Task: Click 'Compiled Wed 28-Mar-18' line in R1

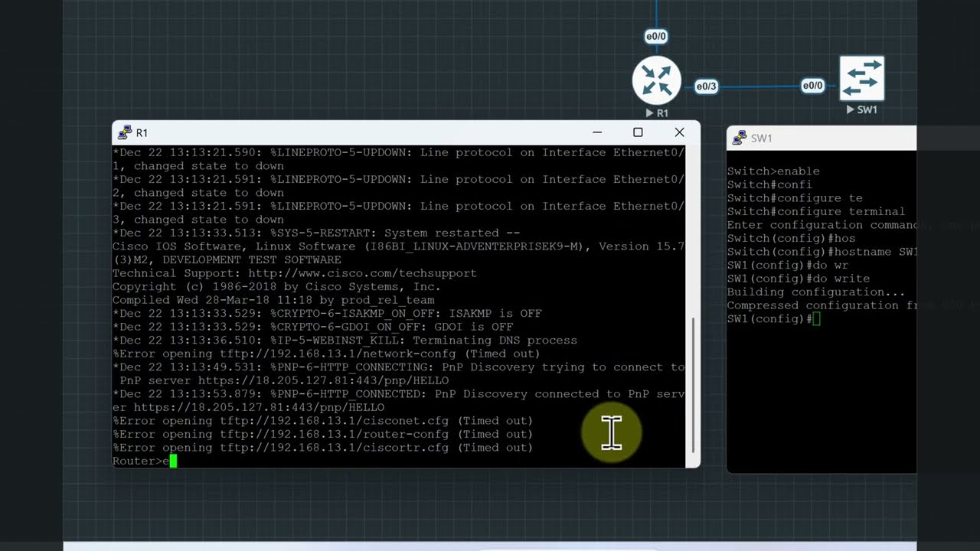Action: click(273, 300)
